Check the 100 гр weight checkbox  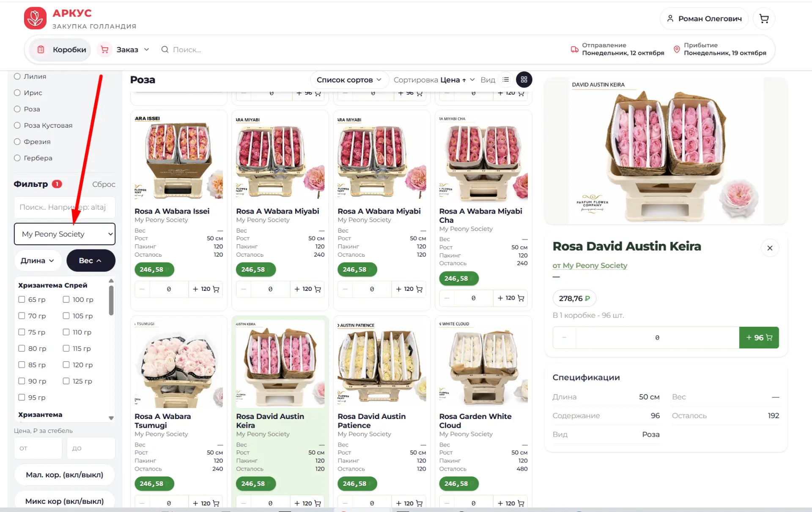pos(66,299)
